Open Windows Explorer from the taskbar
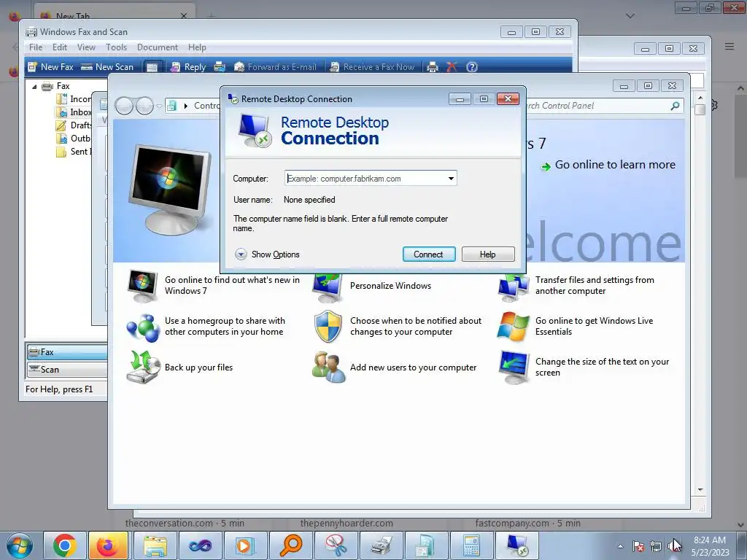 point(155,545)
